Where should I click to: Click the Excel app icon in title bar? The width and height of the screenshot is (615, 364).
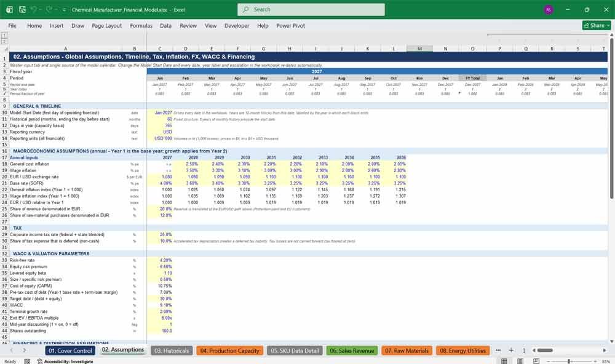9,9
